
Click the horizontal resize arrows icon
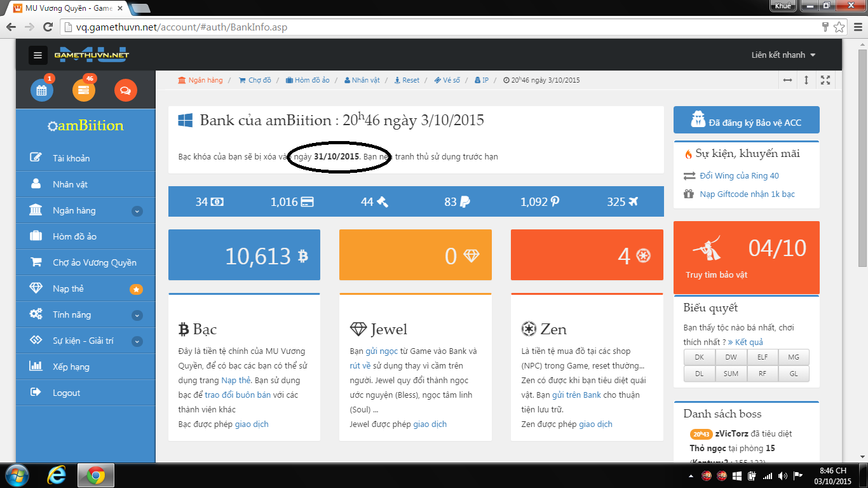[x=787, y=80]
